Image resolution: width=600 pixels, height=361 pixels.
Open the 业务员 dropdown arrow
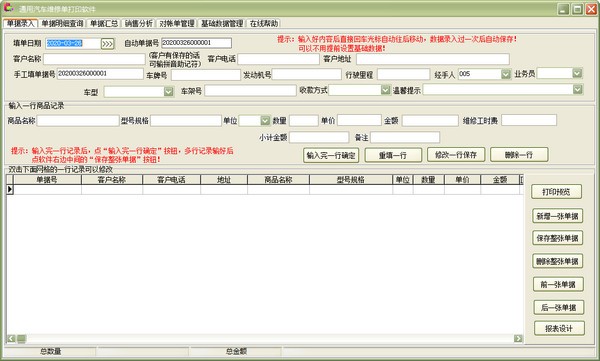(x=577, y=73)
